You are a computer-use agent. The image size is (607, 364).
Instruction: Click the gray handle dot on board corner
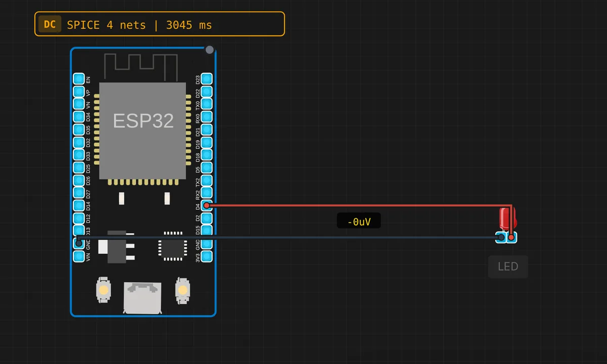click(x=210, y=50)
